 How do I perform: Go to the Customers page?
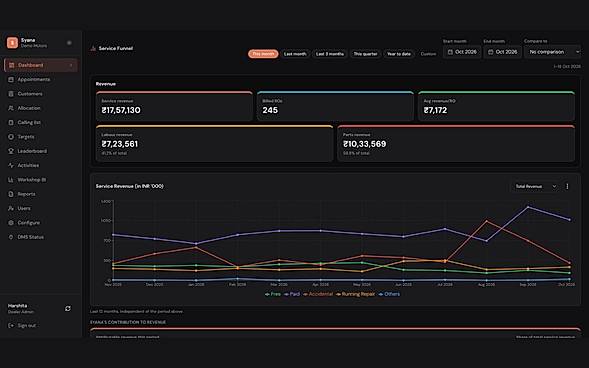[41, 94]
